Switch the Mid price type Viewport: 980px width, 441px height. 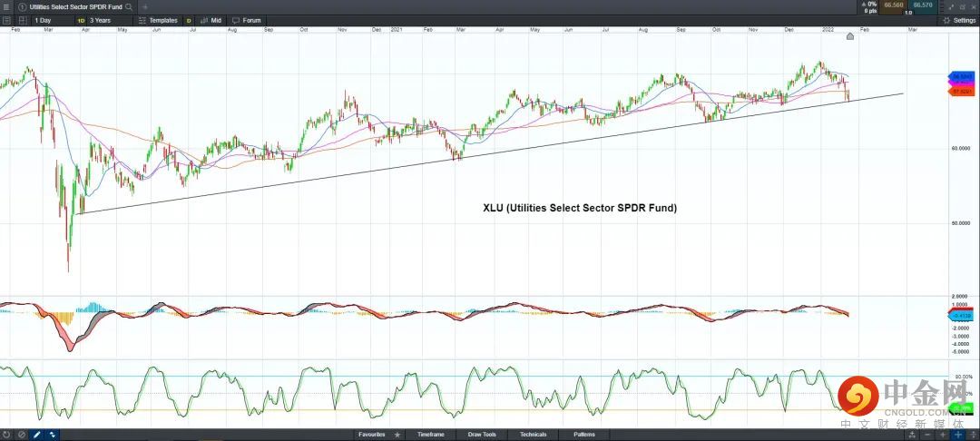point(211,20)
